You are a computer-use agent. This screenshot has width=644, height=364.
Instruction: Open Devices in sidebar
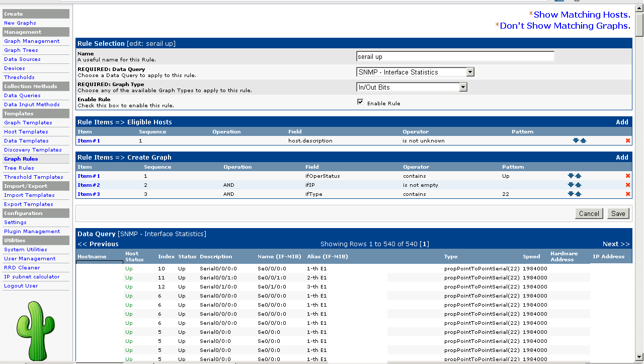click(x=15, y=68)
